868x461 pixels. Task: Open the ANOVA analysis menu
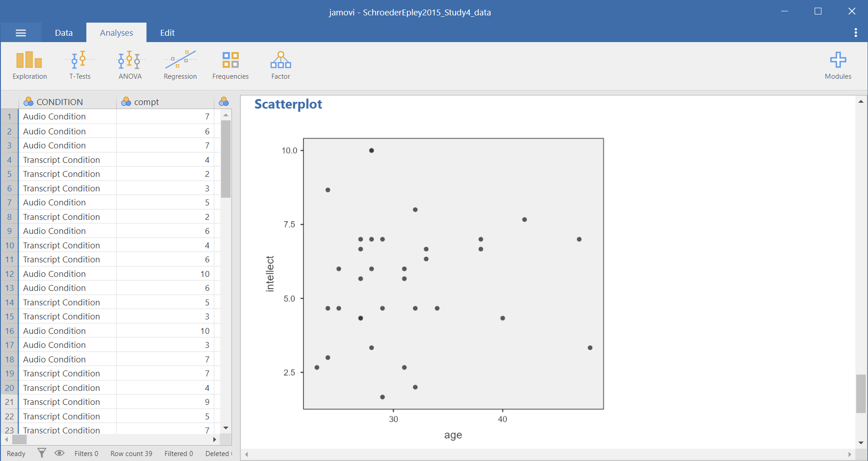pos(130,66)
